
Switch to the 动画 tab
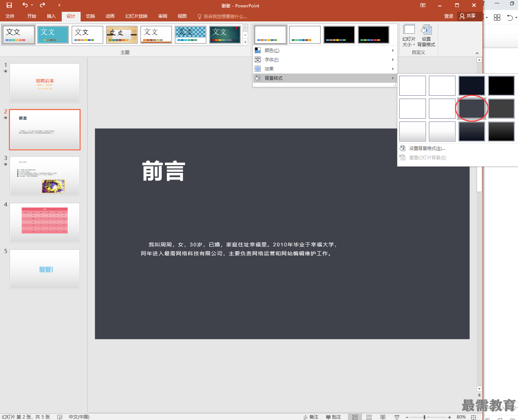[110, 16]
